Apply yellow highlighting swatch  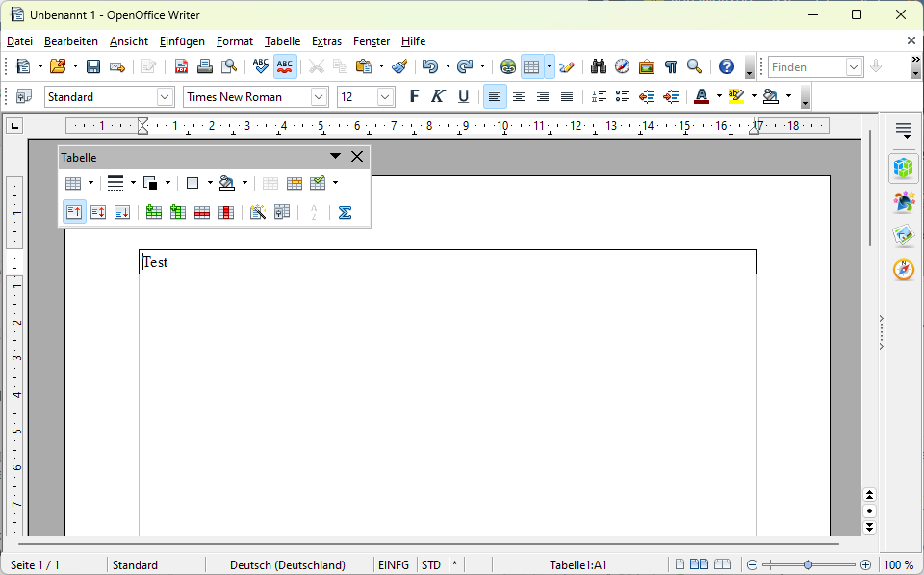[x=736, y=96]
